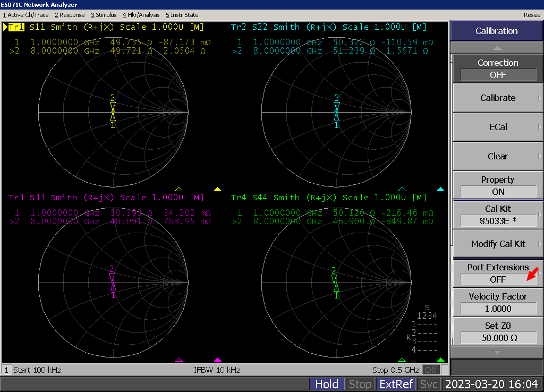Click the Velocity Factor value field
Viewport: 544px width, 392px height.
click(497, 308)
